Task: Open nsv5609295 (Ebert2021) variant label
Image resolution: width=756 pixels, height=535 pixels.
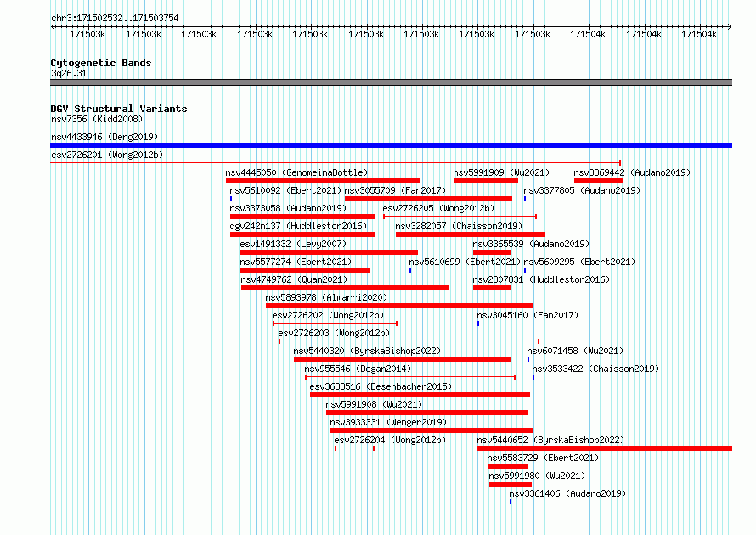Action: coord(579,262)
